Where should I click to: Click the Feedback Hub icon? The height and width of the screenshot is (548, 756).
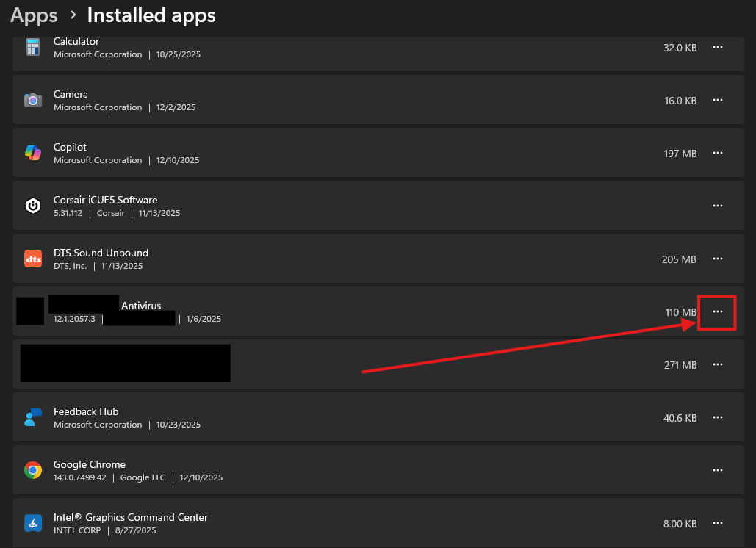(x=33, y=418)
